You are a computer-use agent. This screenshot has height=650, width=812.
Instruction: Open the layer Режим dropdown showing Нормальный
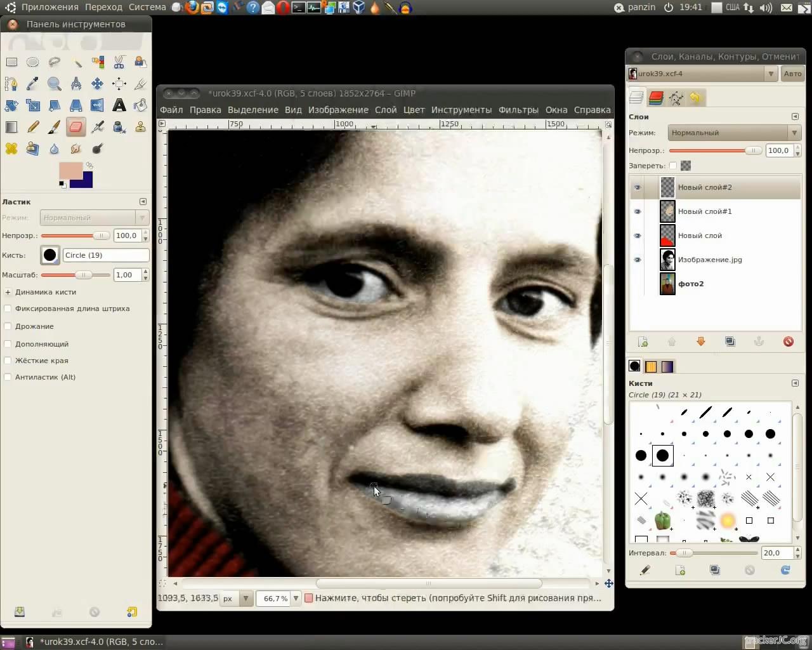734,133
